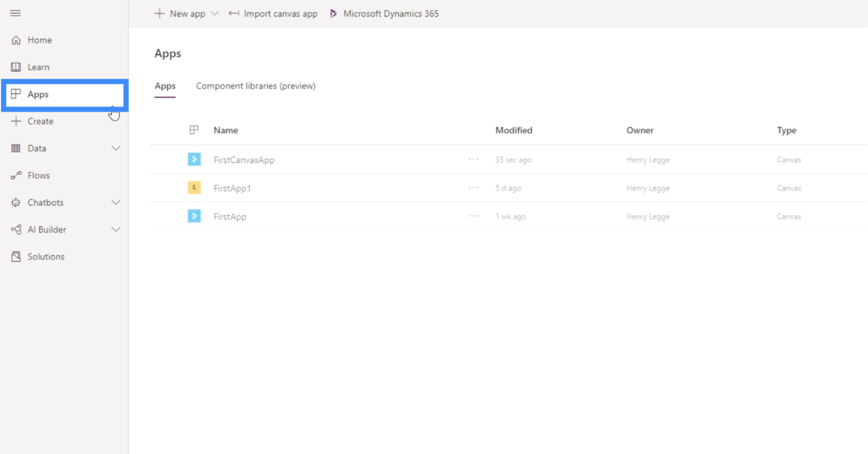Open the FirstCanvasApp app name
Screen dimensions: 868x454
pos(244,160)
